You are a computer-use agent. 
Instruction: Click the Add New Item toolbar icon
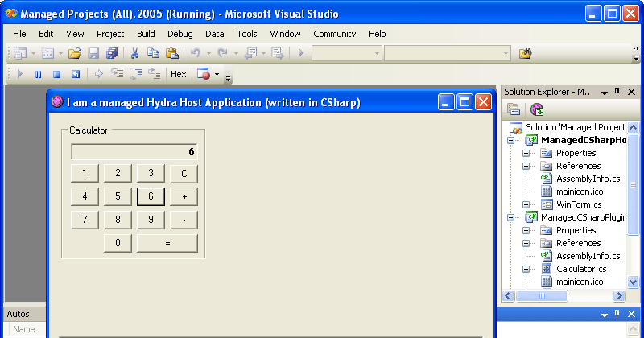[x=47, y=53]
